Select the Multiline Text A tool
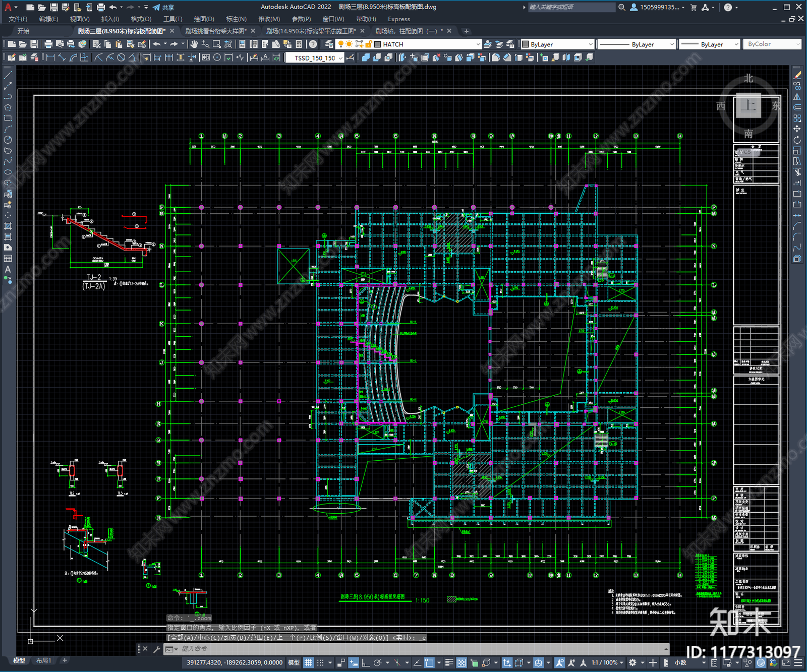807x672 pixels. tap(8, 269)
